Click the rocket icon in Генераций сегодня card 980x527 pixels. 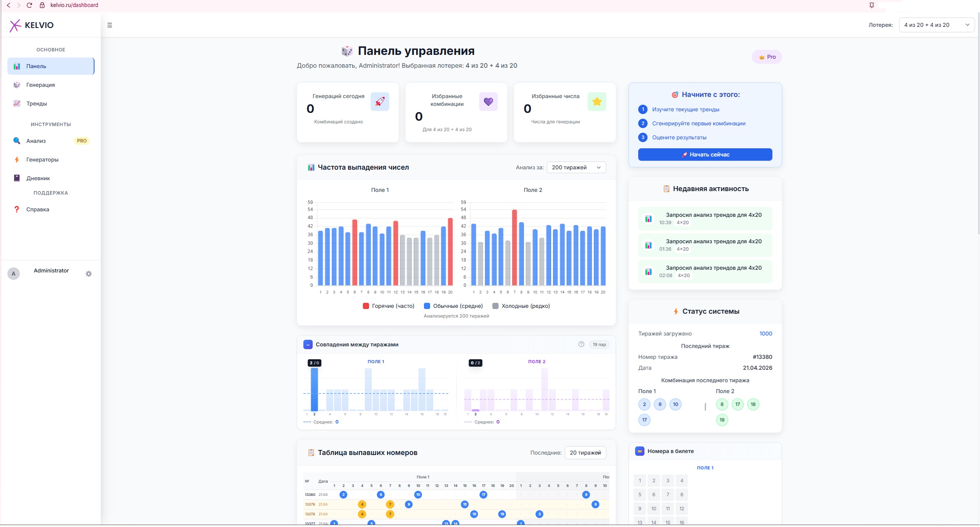[380, 102]
